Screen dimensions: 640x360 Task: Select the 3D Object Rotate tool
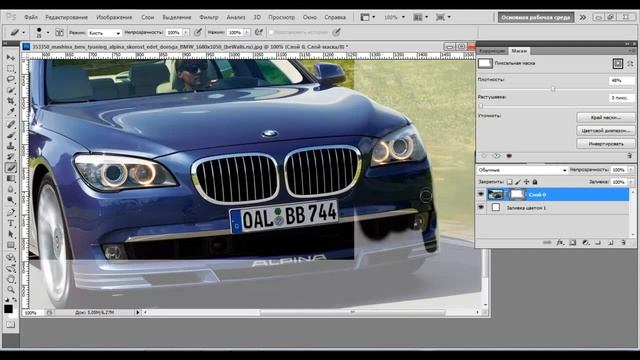11,258
